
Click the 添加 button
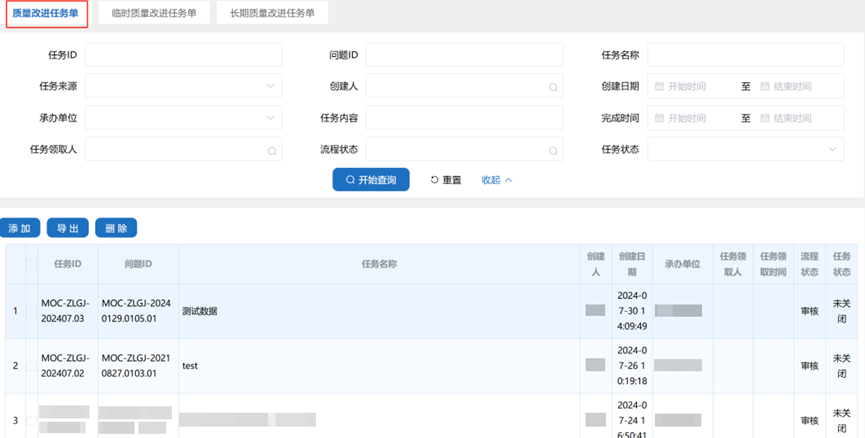click(x=20, y=228)
